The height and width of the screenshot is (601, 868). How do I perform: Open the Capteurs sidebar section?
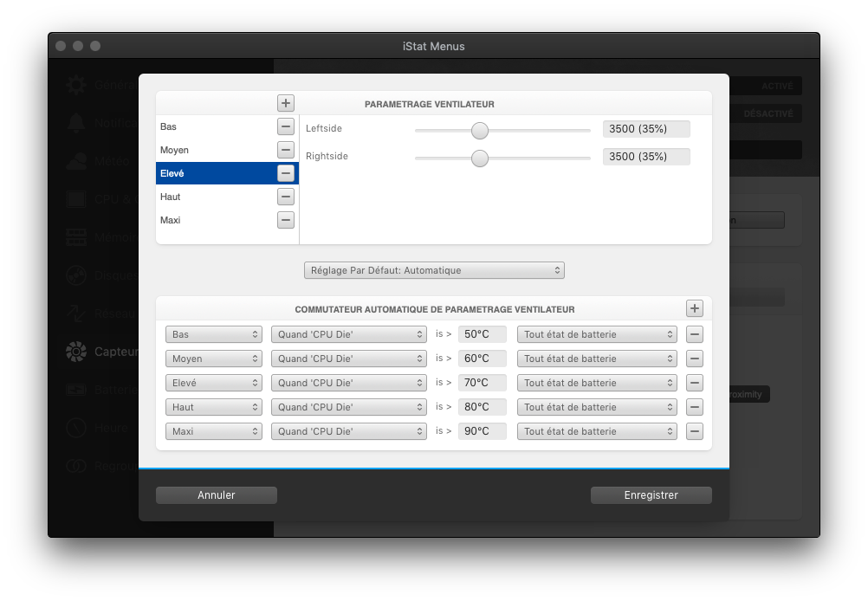pyautogui.click(x=102, y=352)
